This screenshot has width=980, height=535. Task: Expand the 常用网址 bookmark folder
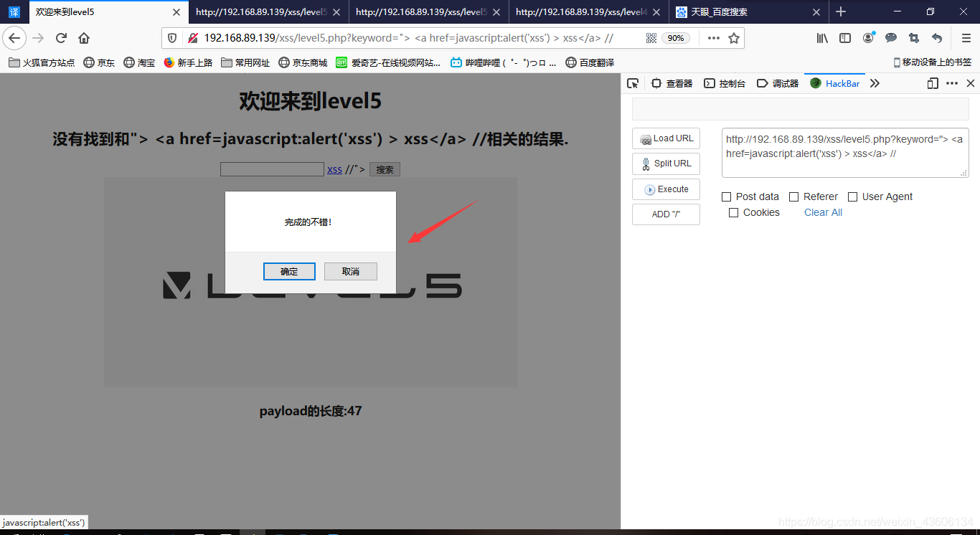[245, 63]
